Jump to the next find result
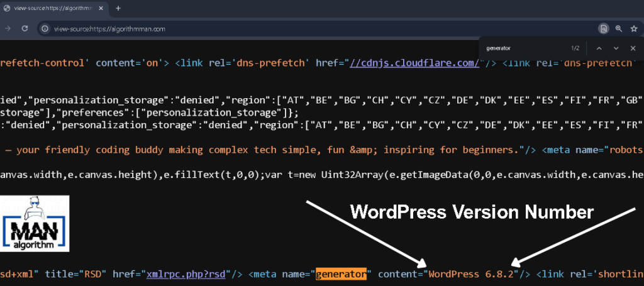Image resolution: width=644 pixels, height=286 pixels. 616,48
